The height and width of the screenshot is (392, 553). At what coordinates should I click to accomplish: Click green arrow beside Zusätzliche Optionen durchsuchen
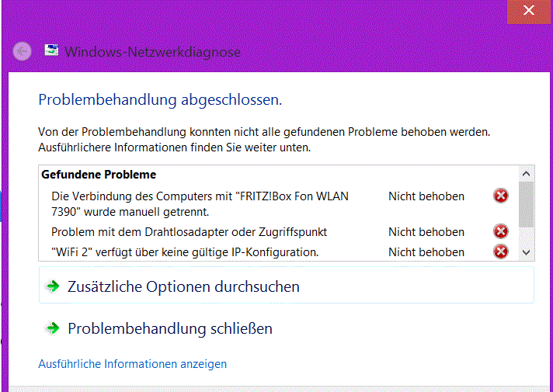click(x=53, y=286)
